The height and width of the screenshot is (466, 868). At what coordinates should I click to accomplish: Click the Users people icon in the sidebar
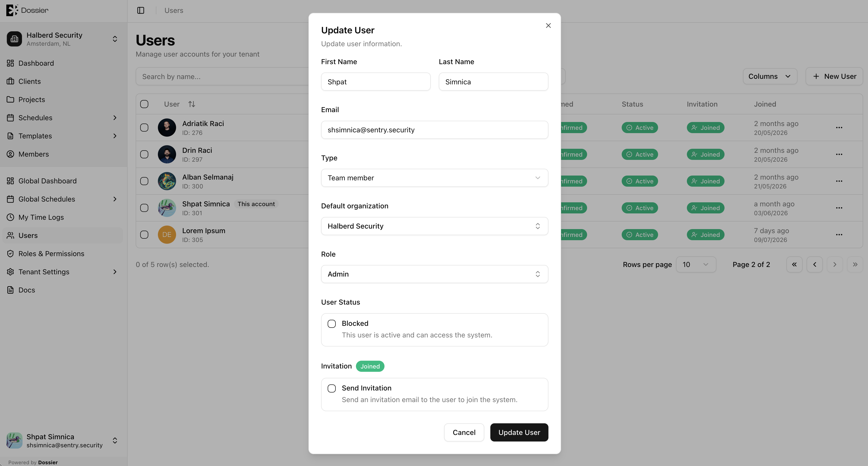click(10, 236)
